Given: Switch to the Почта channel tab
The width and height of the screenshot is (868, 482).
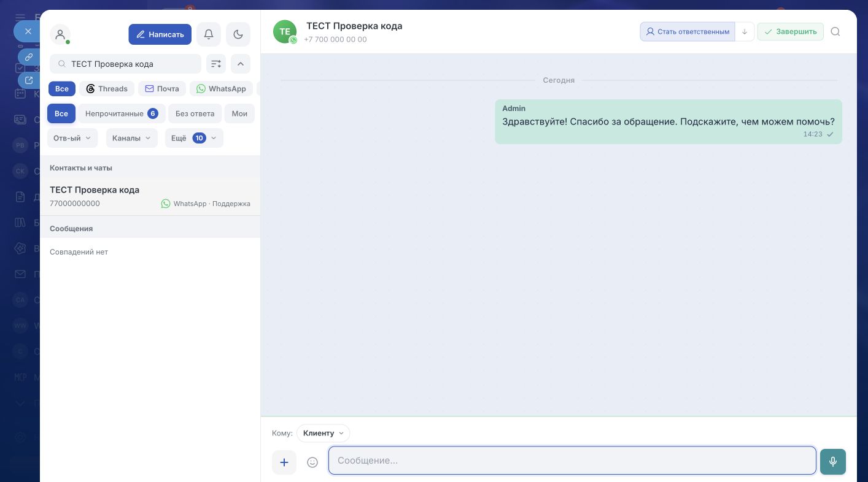Looking at the screenshot, I should coord(162,89).
